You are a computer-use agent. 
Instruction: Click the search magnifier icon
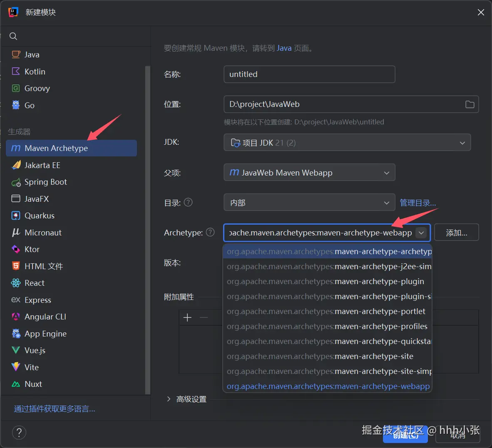(x=13, y=36)
